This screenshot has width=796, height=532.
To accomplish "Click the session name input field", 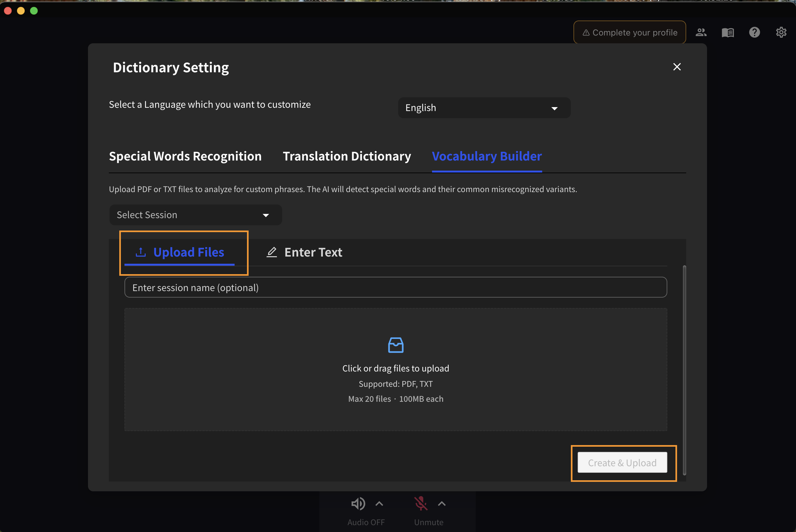I will coord(396,287).
